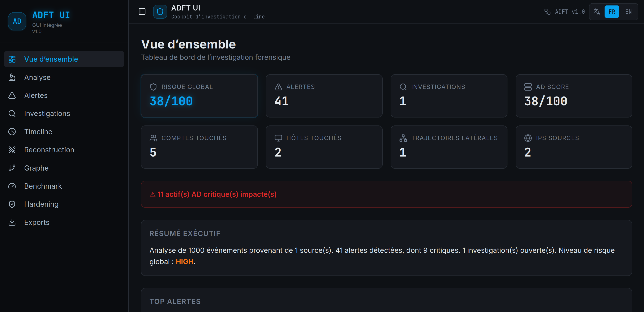Select the RISQUE GLOBAL 38/100 score card
Screen dimensions: 644x312
(x=199, y=96)
